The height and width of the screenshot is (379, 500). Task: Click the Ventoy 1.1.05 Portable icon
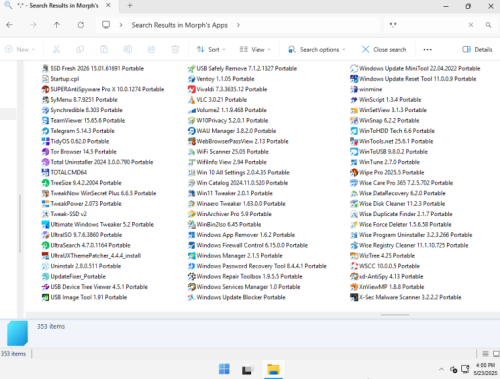(x=191, y=79)
